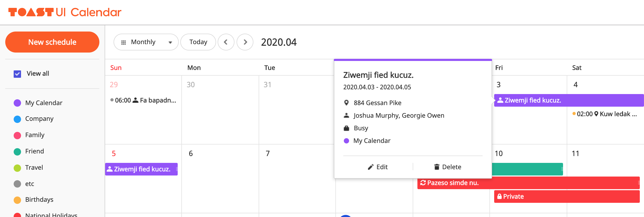Select the Sun column header

(116, 68)
